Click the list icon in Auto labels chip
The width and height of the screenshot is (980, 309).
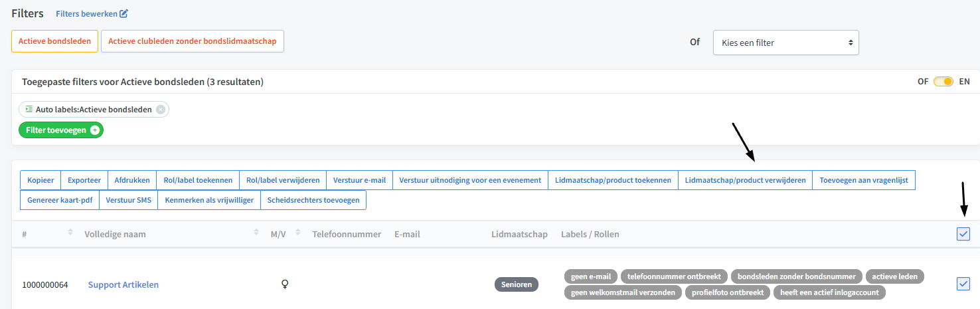point(29,109)
